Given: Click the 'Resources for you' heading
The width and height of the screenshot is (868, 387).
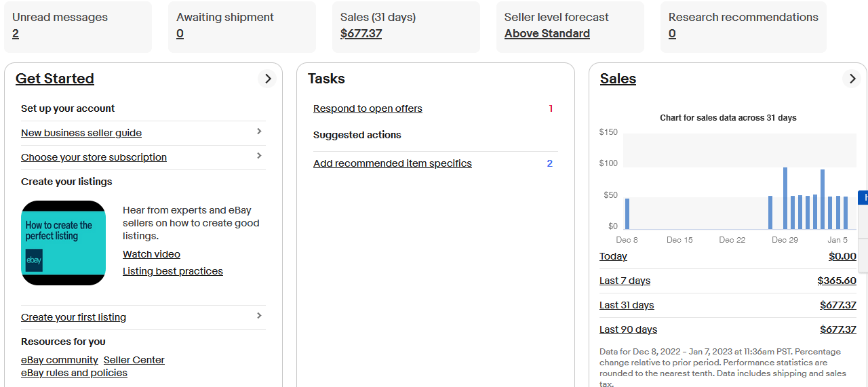Looking at the screenshot, I should point(63,342).
